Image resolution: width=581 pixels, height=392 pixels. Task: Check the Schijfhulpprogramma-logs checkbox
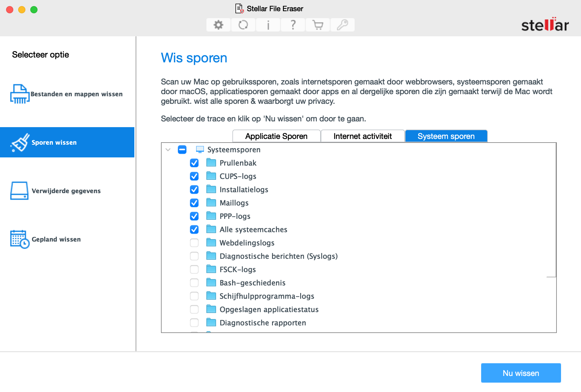pyautogui.click(x=194, y=296)
